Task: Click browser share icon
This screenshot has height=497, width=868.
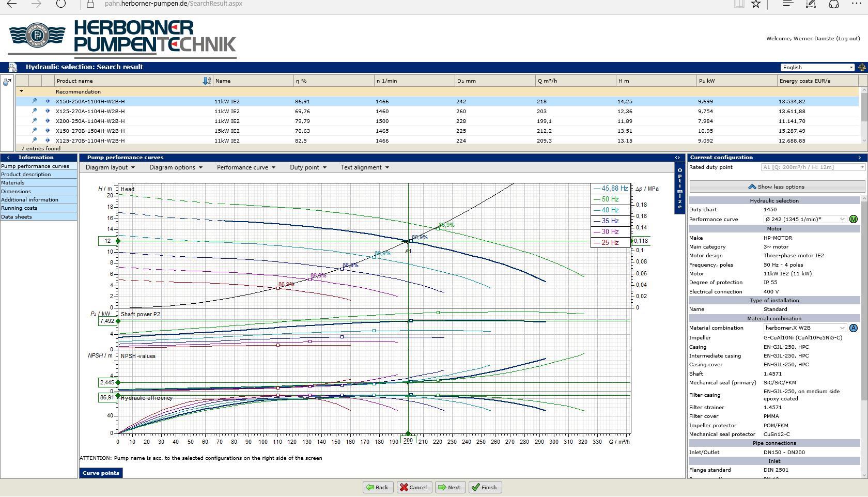Action: [834, 4]
